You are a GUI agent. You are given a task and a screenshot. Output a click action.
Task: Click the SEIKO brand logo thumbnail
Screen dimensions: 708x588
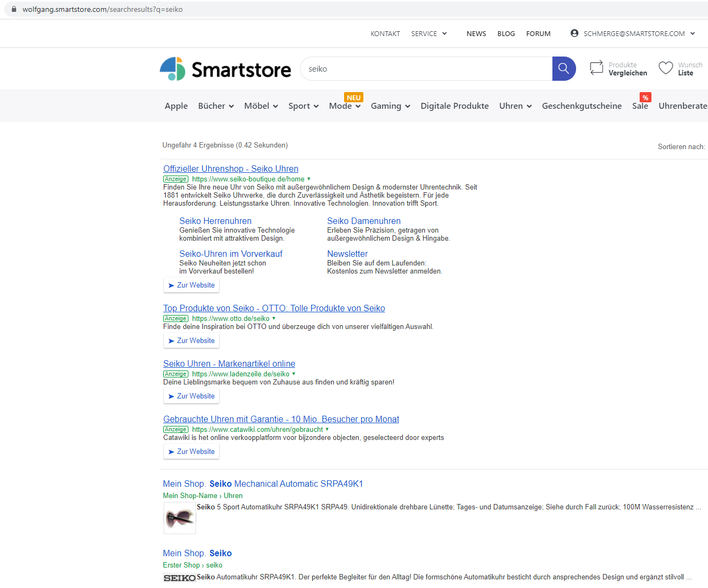(179, 578)
